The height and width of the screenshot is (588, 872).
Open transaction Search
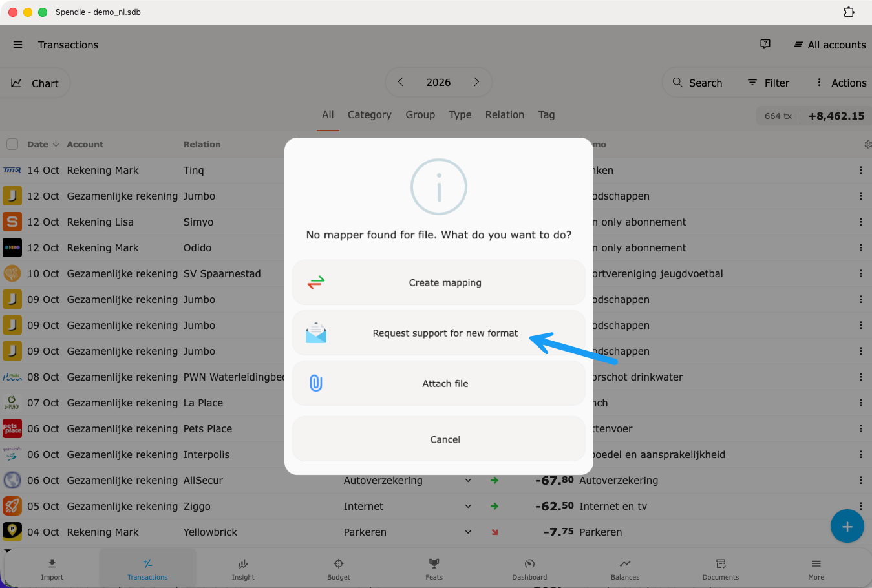697,83
